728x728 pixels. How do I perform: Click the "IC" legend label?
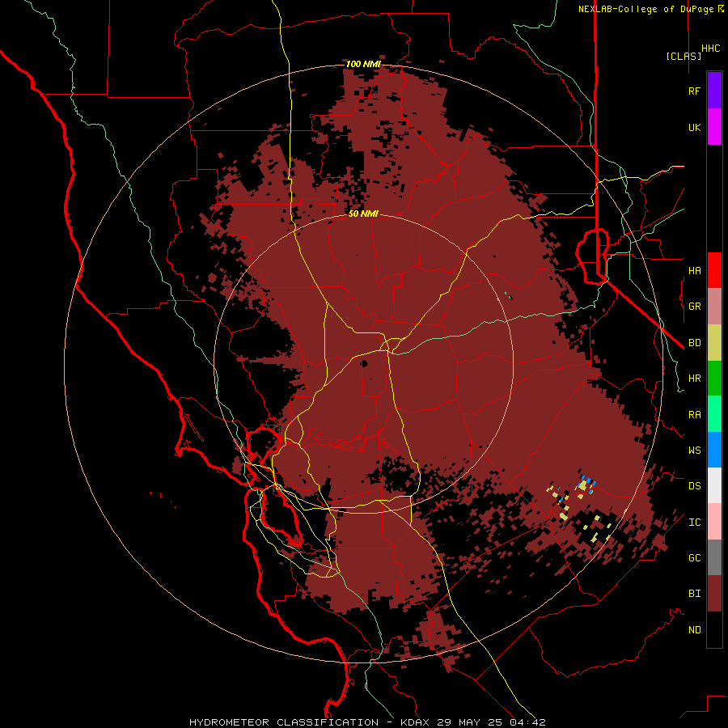pyautogui.click(x=694, y=523)
